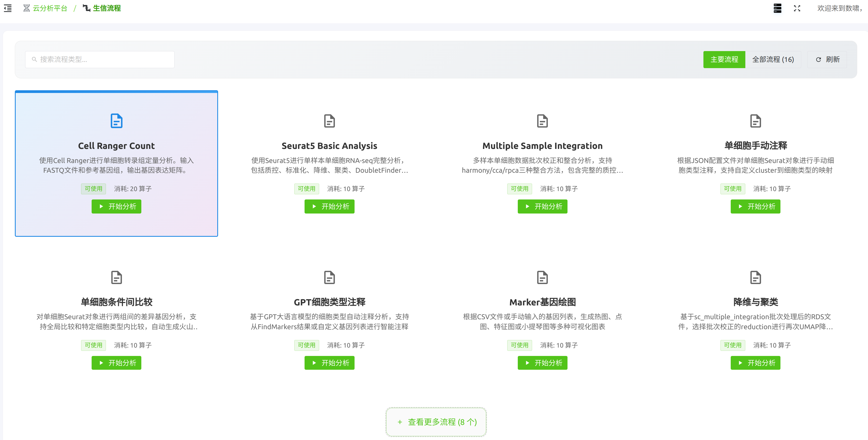Switch to 主要流程 tab
Screen dimensions: 868x440
[x=724, y=60]
